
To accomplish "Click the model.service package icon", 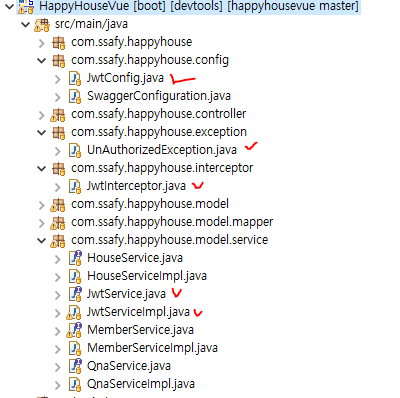I will 58,241.
